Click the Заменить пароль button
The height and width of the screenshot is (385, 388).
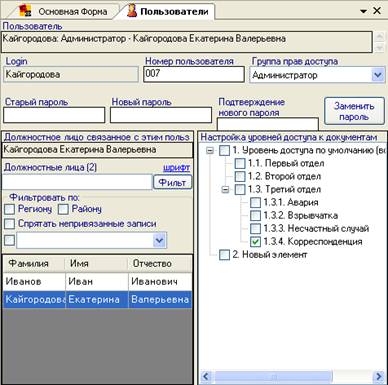point(354,111)
